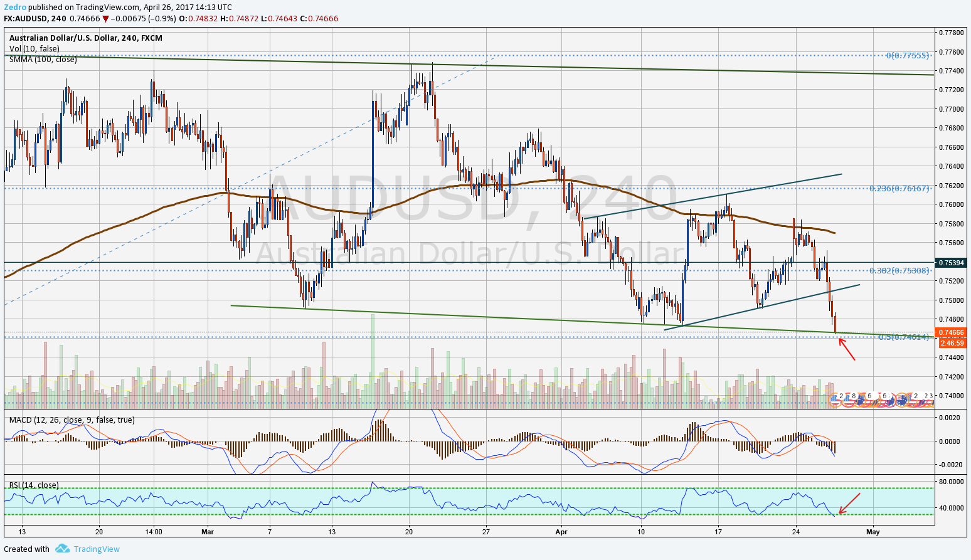Click the 24 date label on the time axis
The width and height of the screenshot is (971, 560).
(796, 532)
